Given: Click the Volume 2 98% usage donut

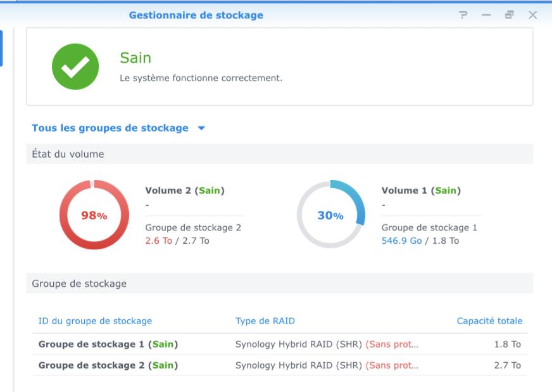Looking at the screenshot, I should pyautogui.click(x=94, y=215).
